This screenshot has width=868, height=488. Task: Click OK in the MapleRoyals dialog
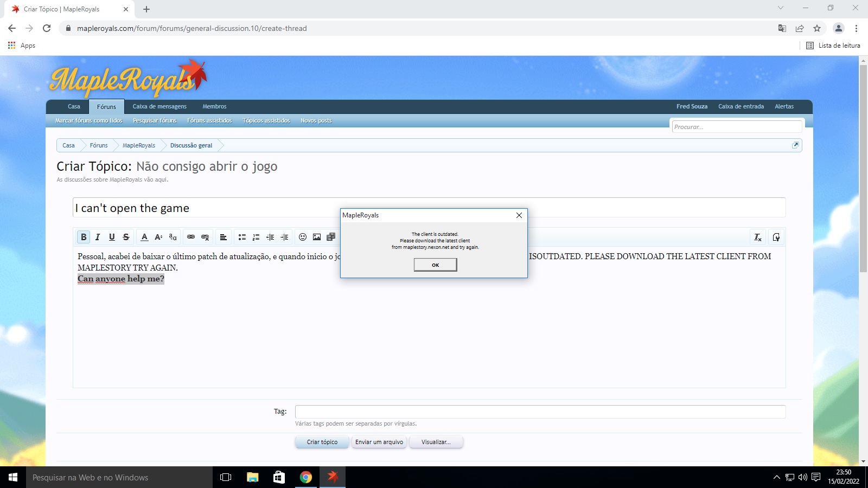click(x=435, y=265)
